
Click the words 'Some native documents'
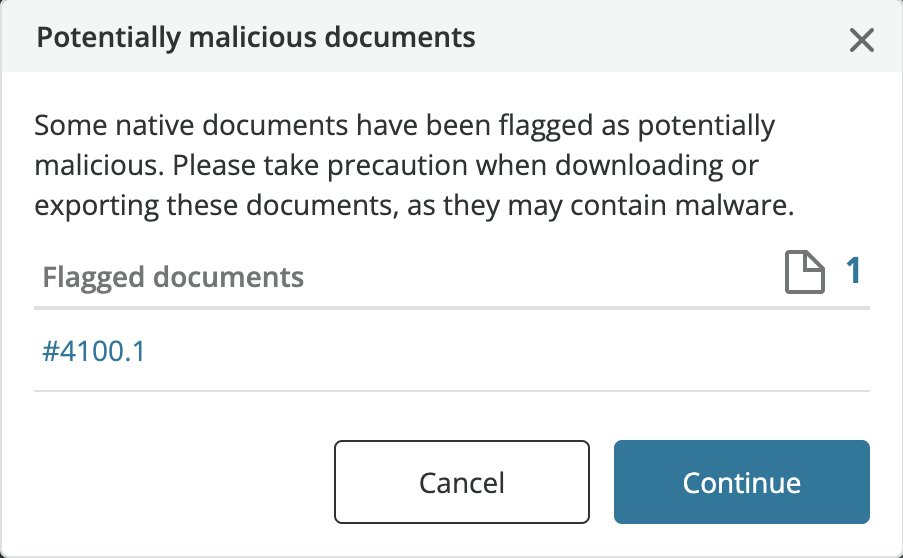click(x=191, y=125)
